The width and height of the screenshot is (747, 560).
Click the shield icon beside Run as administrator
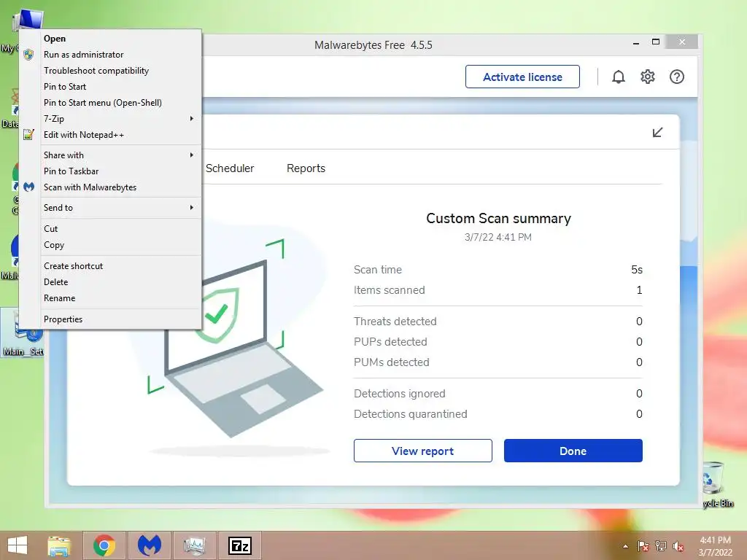[x=28, y=55]
